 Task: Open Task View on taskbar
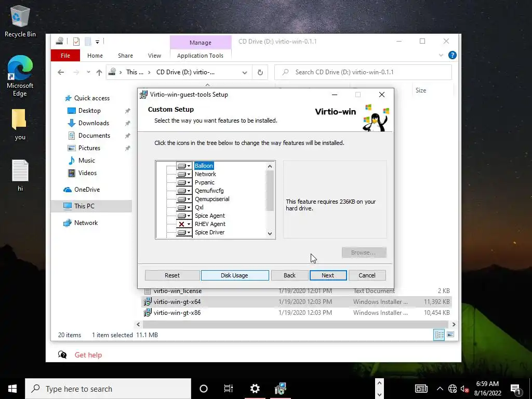pos(229,389)
